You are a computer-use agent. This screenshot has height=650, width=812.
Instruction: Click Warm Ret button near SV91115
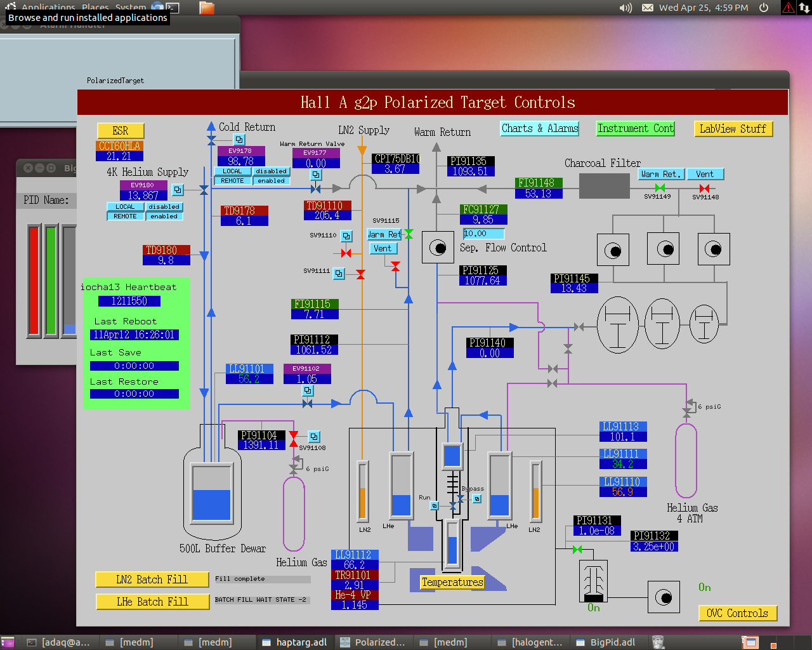[x=384, y=234]
